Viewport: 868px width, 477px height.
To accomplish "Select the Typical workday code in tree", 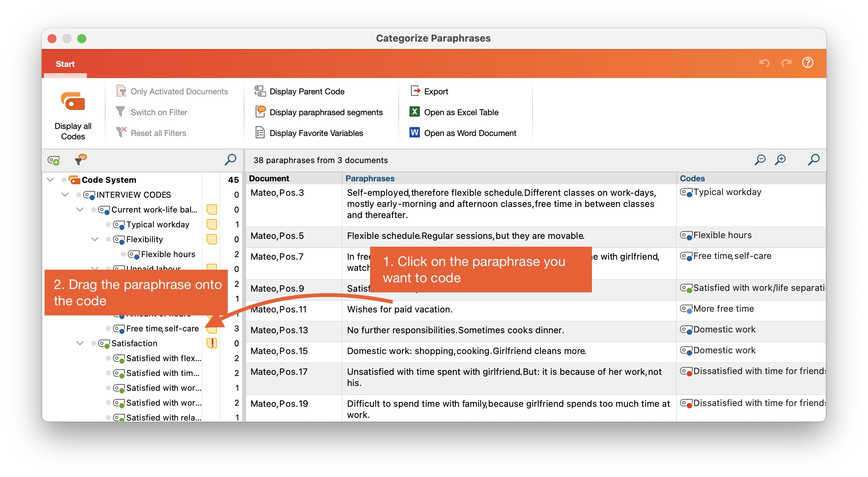I will pyautogui.click(x=158, y=224).
